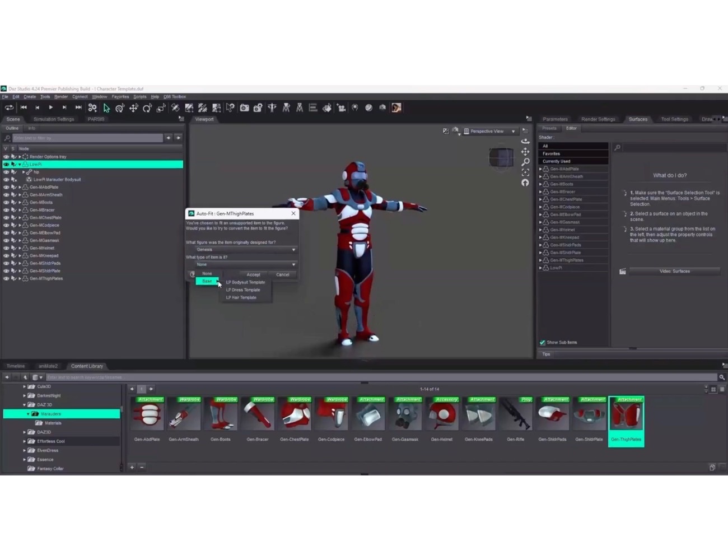Click the camera icon in the toolbar
This screenshot has height=560, width=728.
point(244,108)
